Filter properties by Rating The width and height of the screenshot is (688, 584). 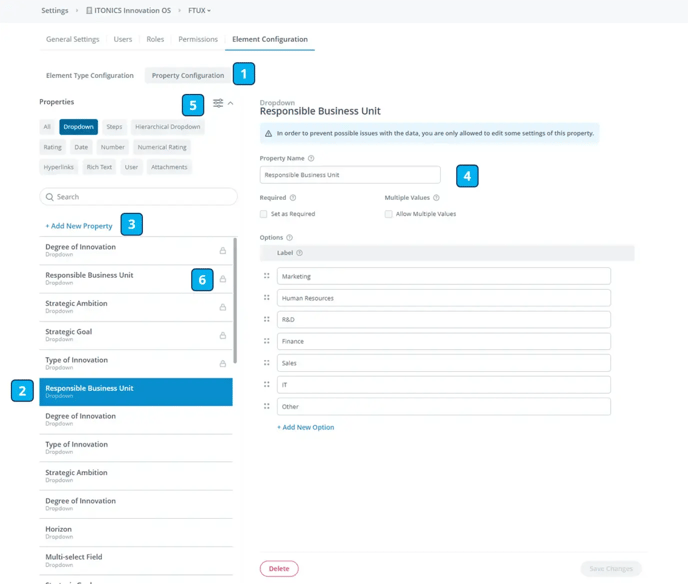click(53, 147)
